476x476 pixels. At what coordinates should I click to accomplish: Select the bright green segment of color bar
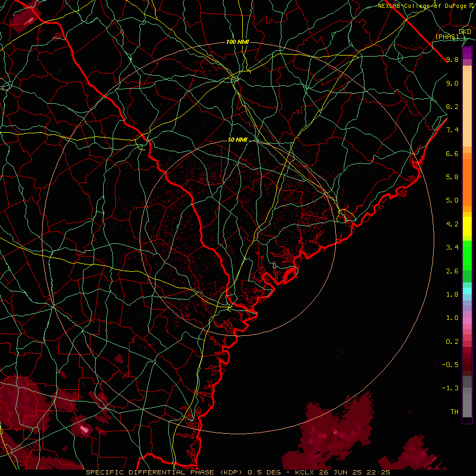coord(467,255)
